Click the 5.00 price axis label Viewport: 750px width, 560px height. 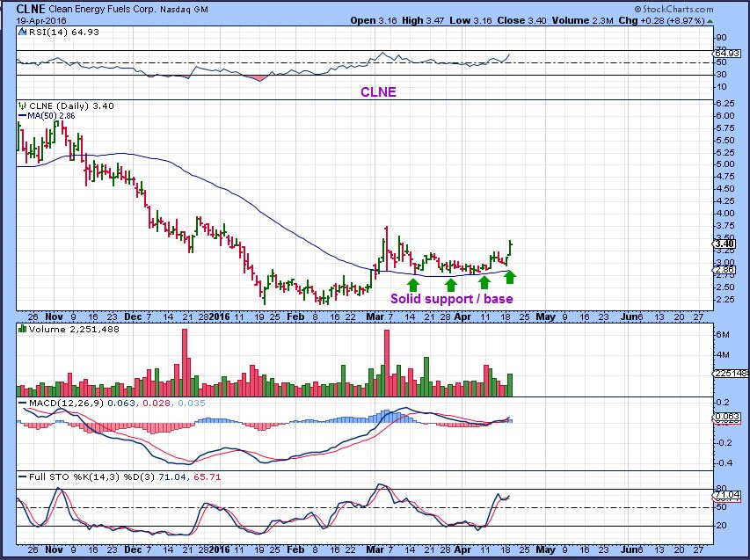(x=725, y=164)
